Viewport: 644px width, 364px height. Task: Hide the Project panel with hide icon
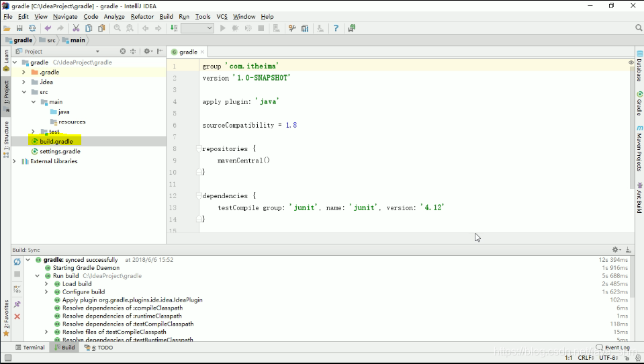click(160, 51)
